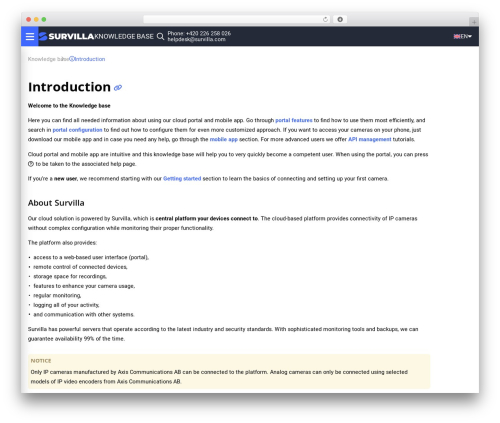Open the API management tutorials link
500x423 pixels.
click(x=370, y=139)
